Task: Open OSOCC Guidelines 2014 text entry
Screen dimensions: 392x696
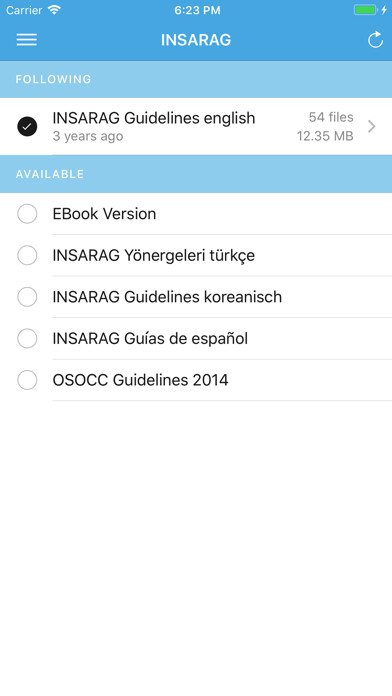Action: click(140, 380)
